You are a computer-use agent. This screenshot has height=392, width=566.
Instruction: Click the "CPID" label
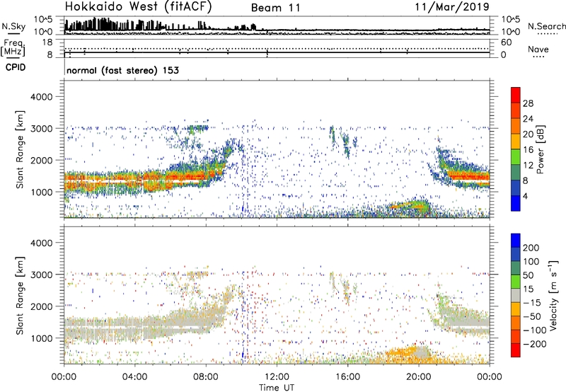pos(16,67)
